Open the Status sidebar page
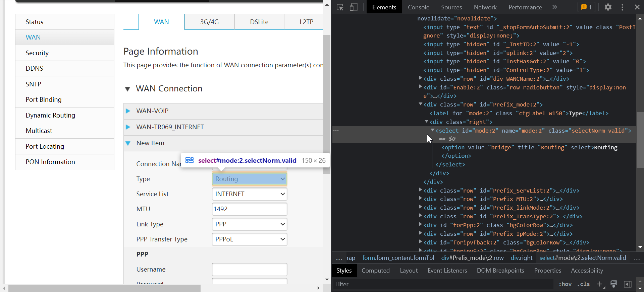 (x=65, y=22)
